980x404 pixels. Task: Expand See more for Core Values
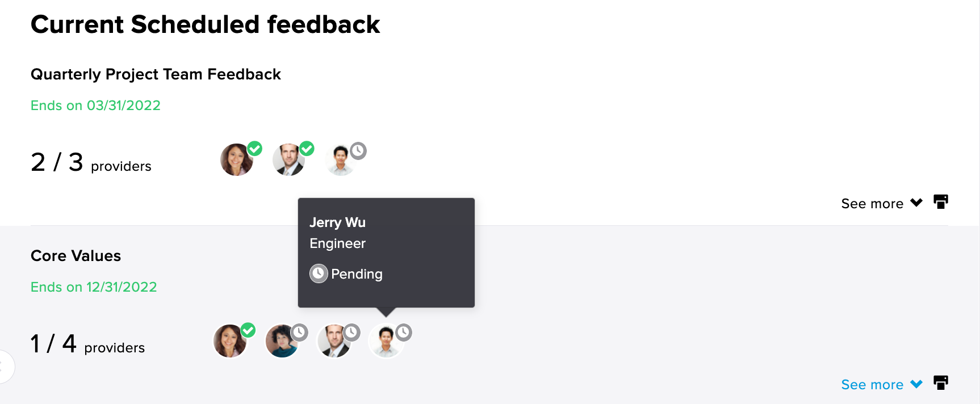[x=882, y=385]
